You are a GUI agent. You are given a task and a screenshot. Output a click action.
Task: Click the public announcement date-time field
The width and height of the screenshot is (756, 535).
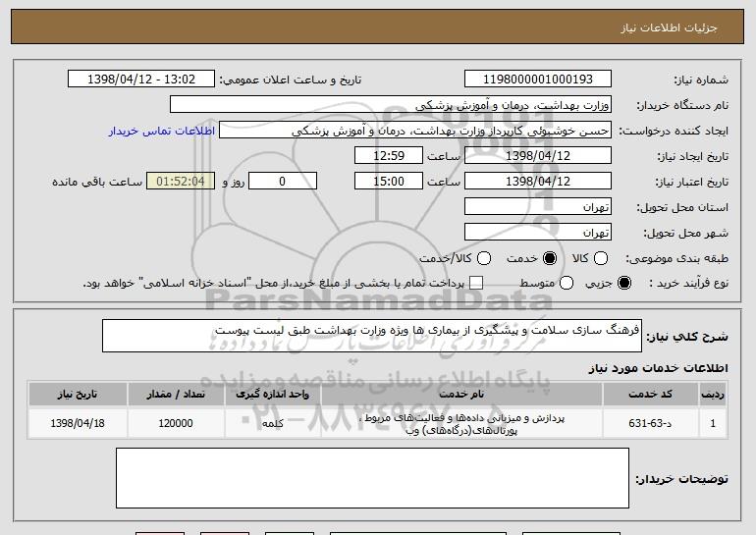[x=141, y=80]
